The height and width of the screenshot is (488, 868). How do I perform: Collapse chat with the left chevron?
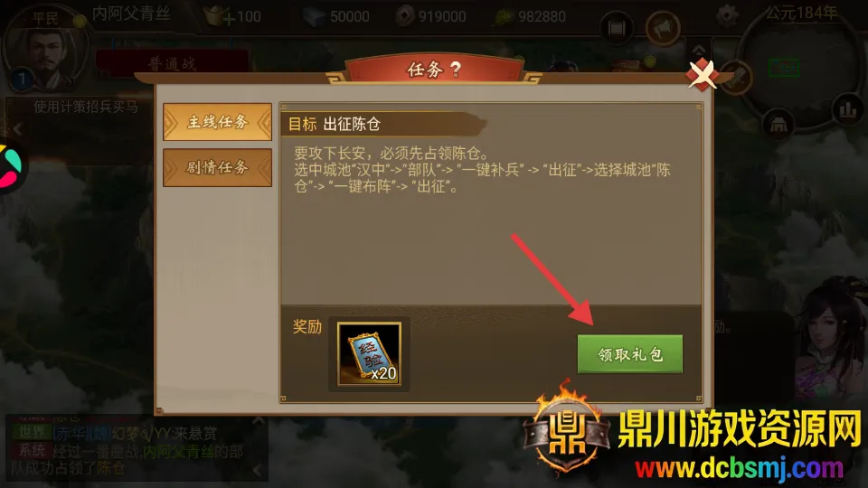[x=258, y=470]
